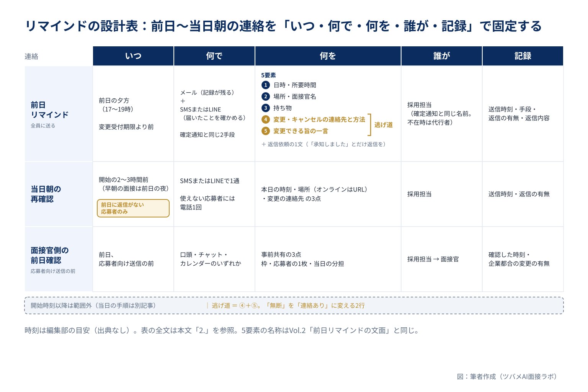Click the 連絡 corner label
588x392 pixels.
point(31,57)
